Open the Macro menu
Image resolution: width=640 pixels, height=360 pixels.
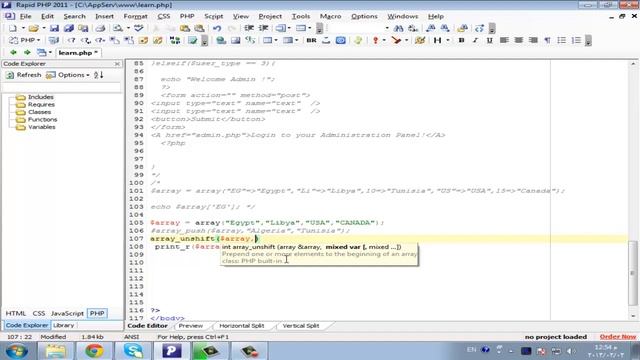click(x=330, y=16)
